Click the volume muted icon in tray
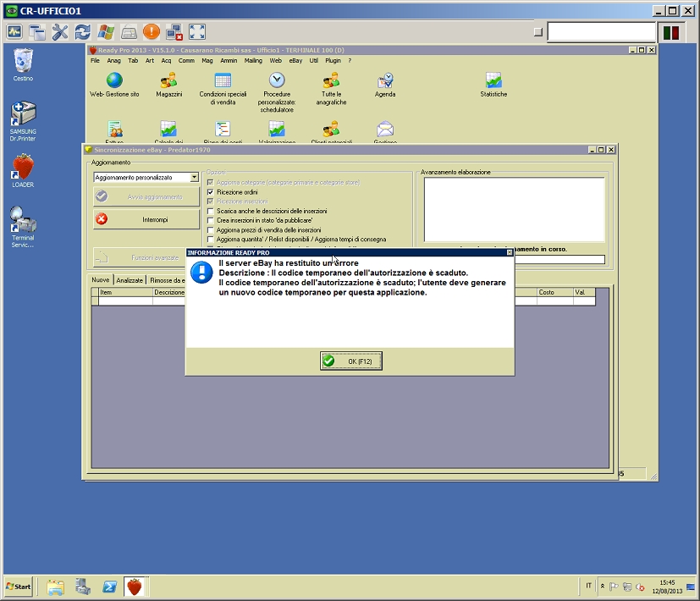Screen dimensions: 700x601 [640, 587]
